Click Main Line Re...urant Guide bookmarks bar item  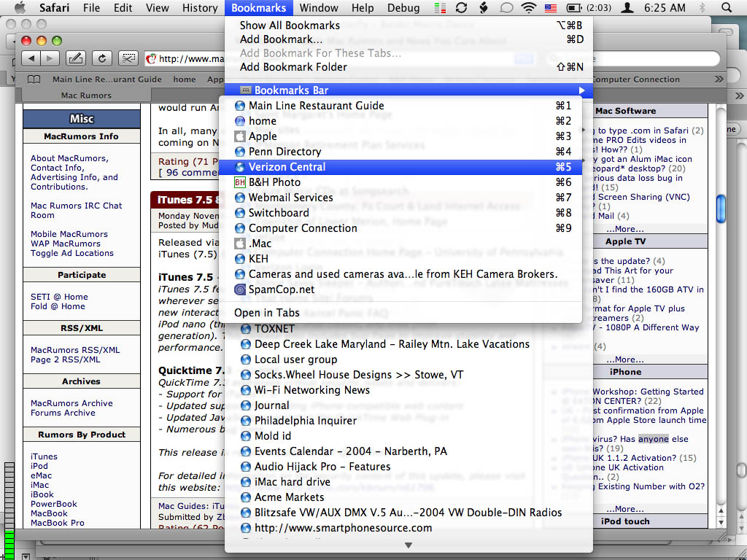[x=107, y=79]
